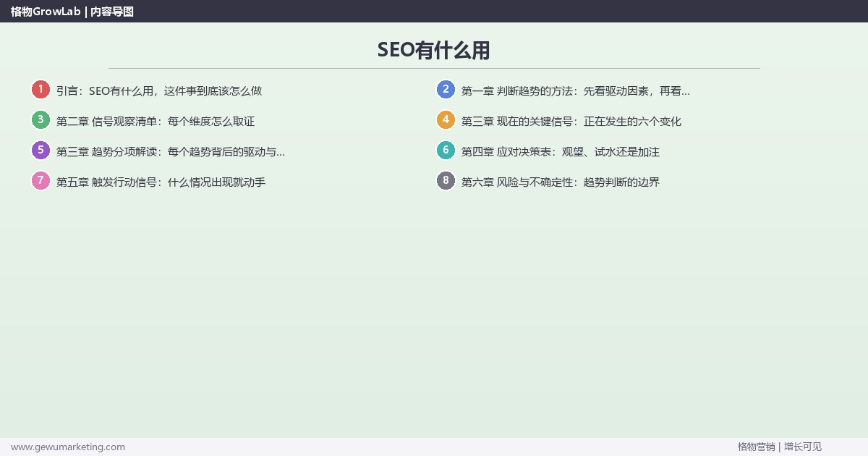The image size is (868, 456).
Task: Visit www.gewumarketing.com in the footer
Action: [x=68, y=447]
